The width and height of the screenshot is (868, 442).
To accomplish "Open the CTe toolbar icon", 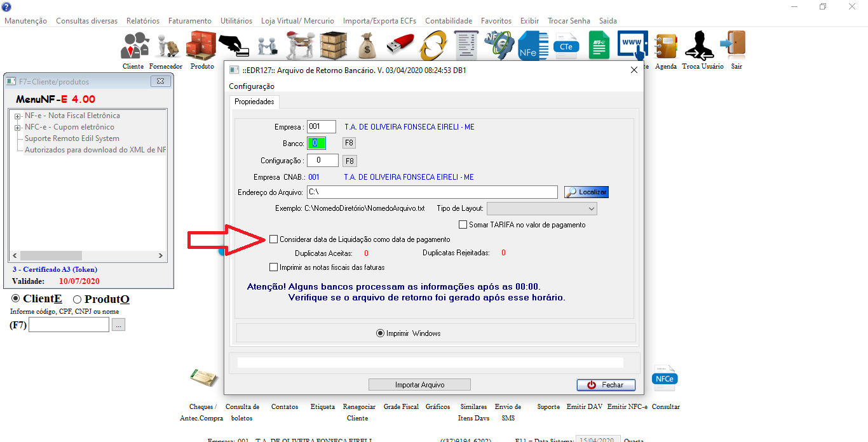I will [x=564, y=47].
